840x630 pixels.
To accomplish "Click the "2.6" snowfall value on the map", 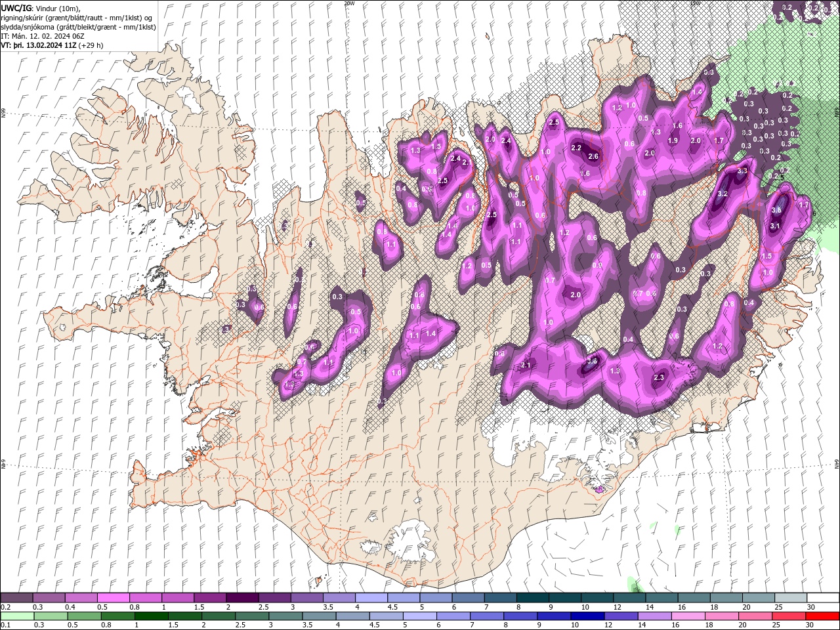I will [x=593, y=156].
